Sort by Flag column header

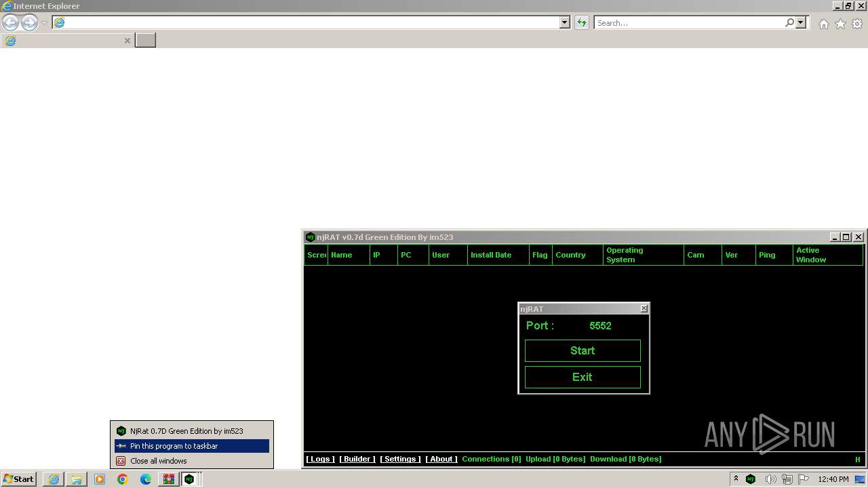(x=540, y=255)
